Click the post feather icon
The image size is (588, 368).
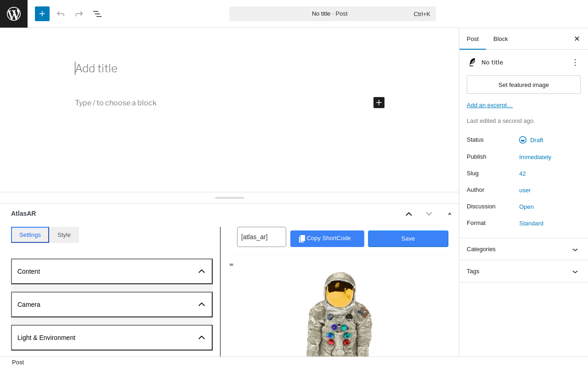coord(472,62)
